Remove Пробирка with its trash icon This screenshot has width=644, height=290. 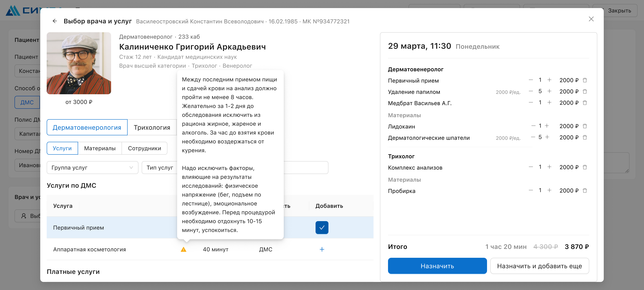pyautogui.click(x=585, y=191)
